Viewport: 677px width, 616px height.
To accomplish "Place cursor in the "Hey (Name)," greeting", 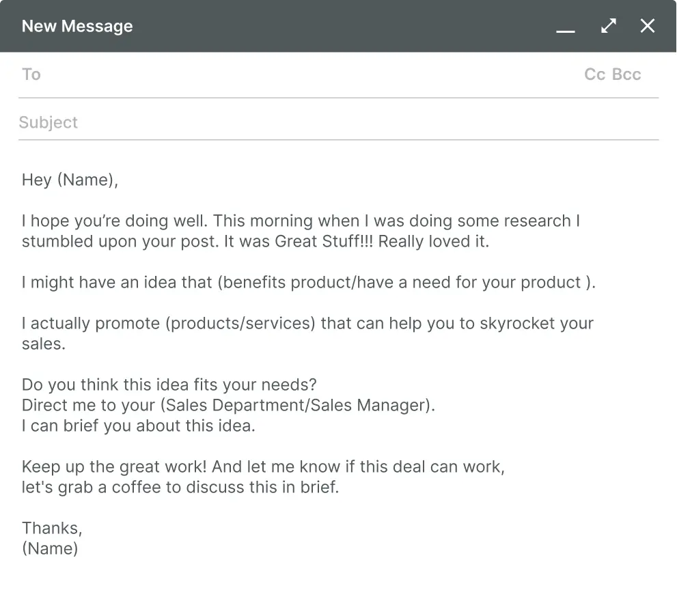I will pyautogui.click(x=70, y=180).
